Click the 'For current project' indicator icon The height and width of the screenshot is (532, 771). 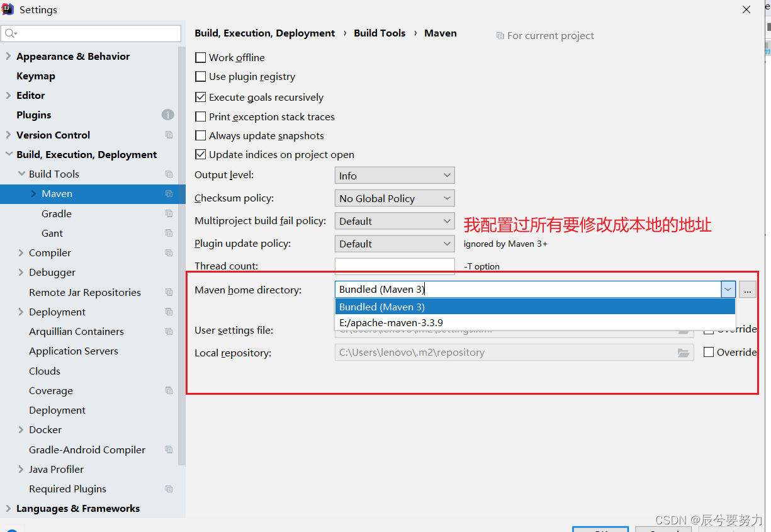(x=500, y=36)
